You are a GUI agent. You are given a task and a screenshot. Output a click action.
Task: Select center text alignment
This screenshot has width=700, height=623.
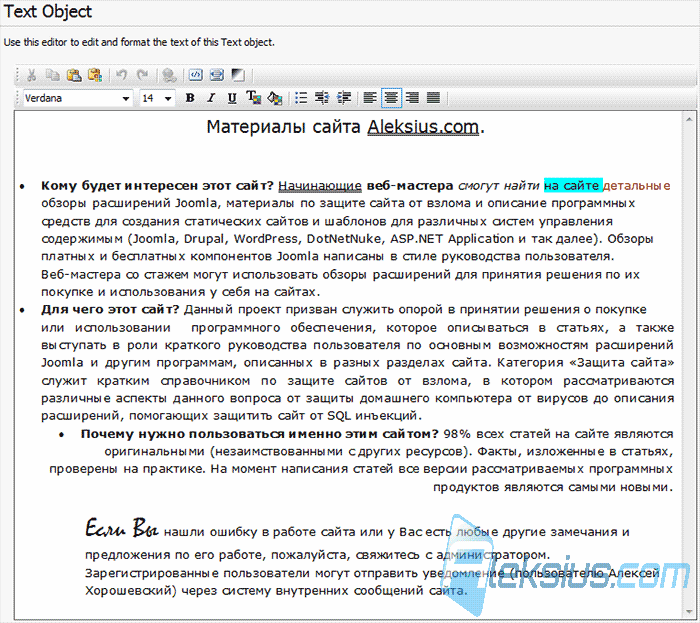pos(391,98)
